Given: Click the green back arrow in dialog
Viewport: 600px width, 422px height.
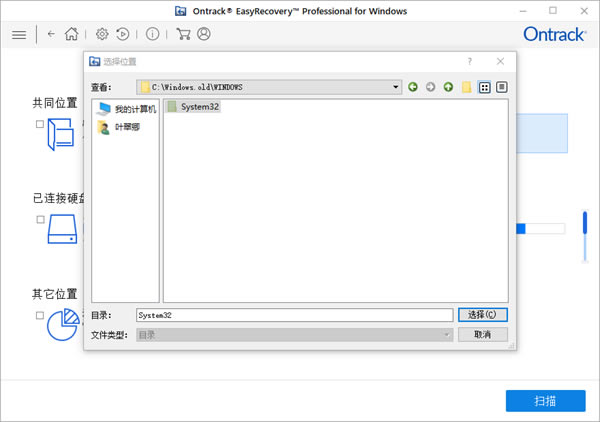Looking at the screenshot, I should (413, 87).
